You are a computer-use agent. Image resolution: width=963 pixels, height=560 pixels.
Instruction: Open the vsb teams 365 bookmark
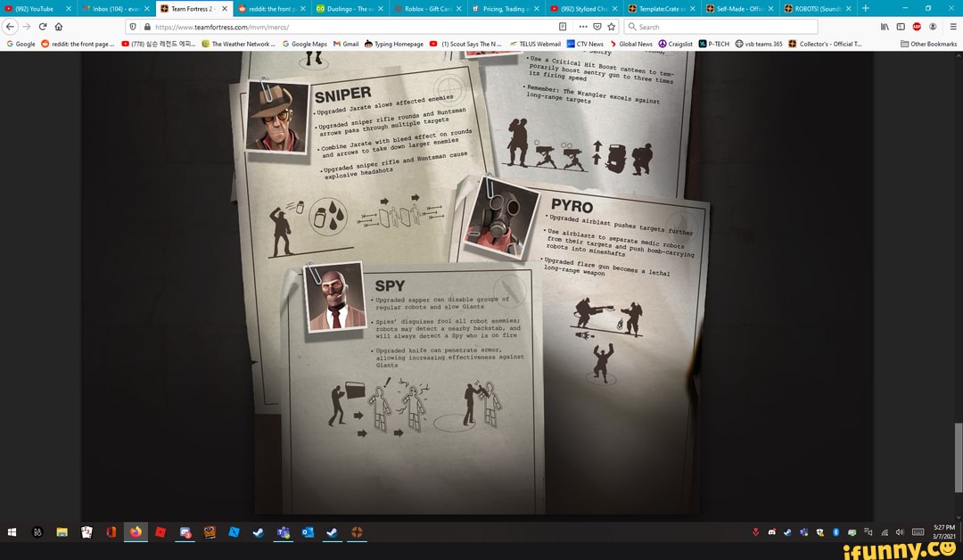tap(759, 44)
